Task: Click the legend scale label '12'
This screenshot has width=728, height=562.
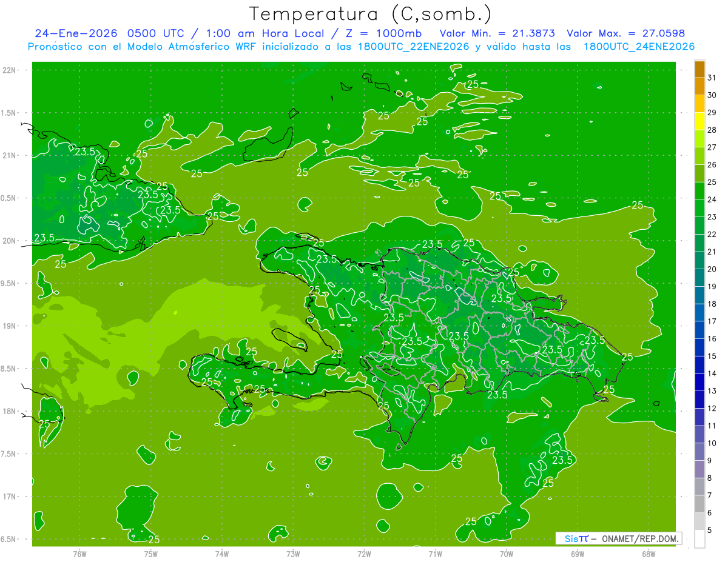Action: pyautogui.click(x=712, y=409)
